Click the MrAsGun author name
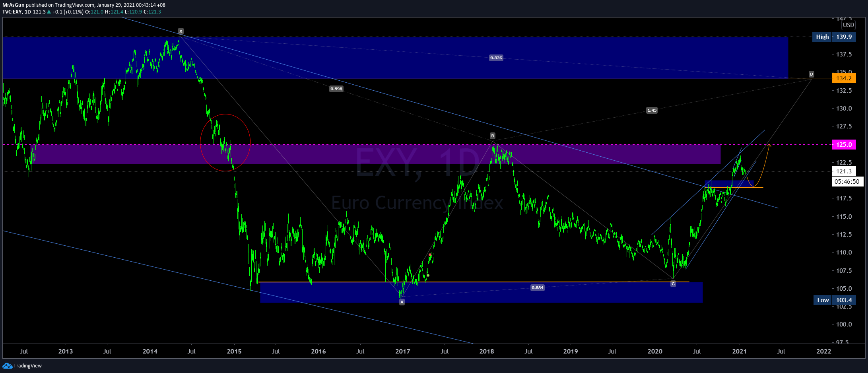This screenshot has width=868, height=373. pos(13,5)
